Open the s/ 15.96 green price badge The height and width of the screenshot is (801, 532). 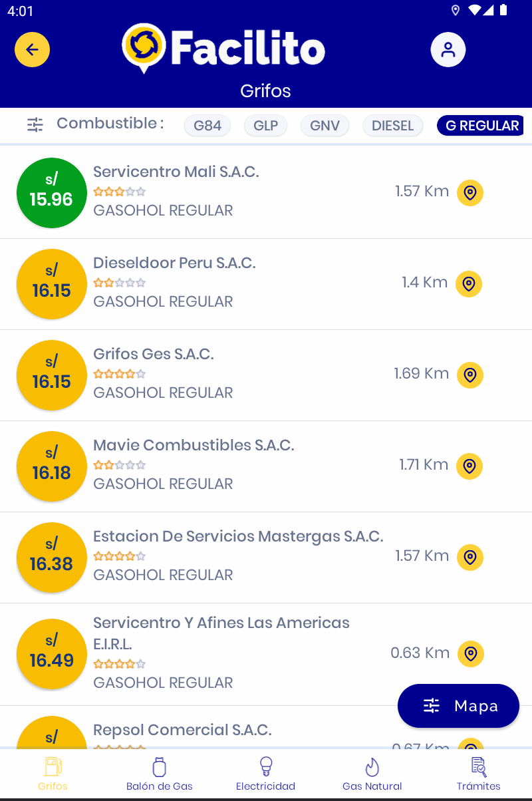click(x=51, y=193)
